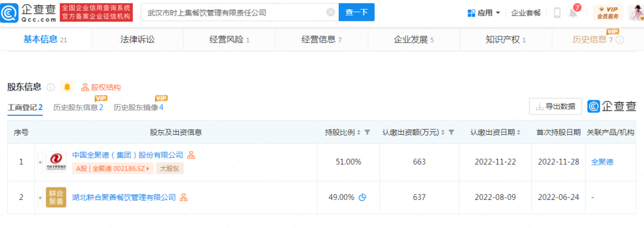Click the pie chart icon next to 49.00%
The height and width of the screenshot is (228, 644).
coord(363,198)
